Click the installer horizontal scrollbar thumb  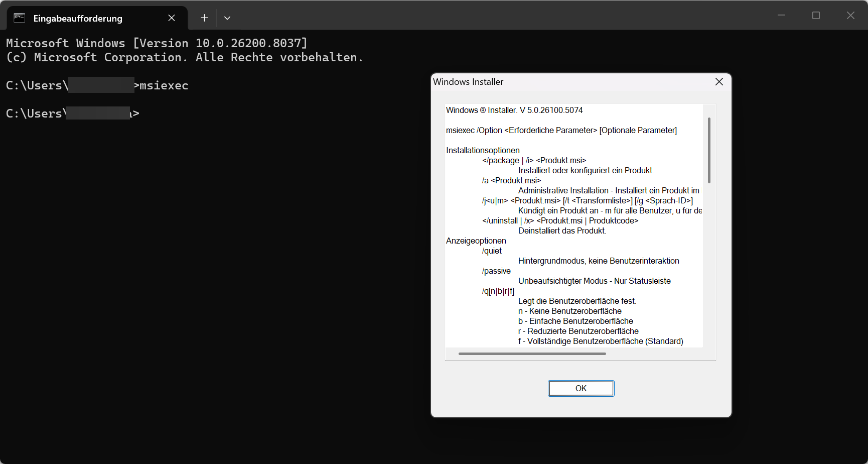click(532, 354)
